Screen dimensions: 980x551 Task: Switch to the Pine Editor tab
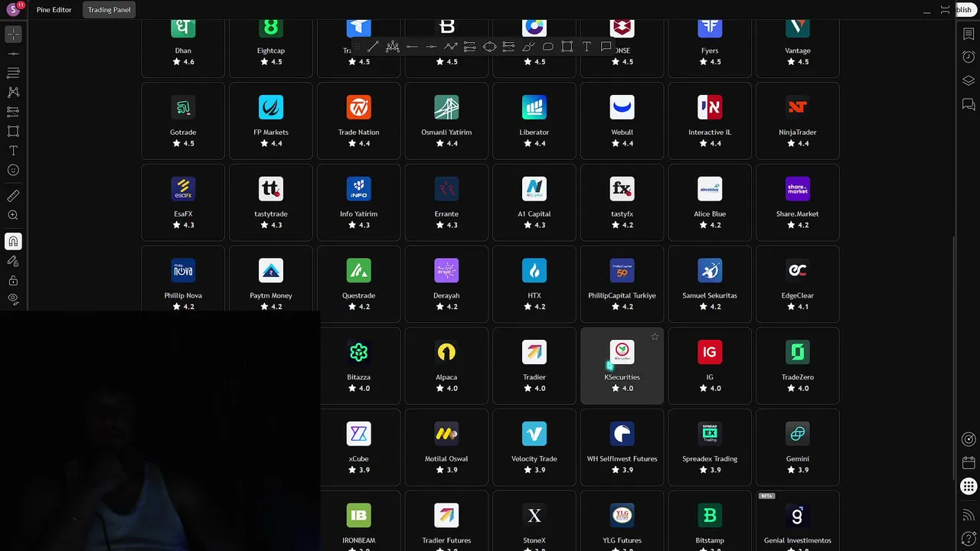54,10
